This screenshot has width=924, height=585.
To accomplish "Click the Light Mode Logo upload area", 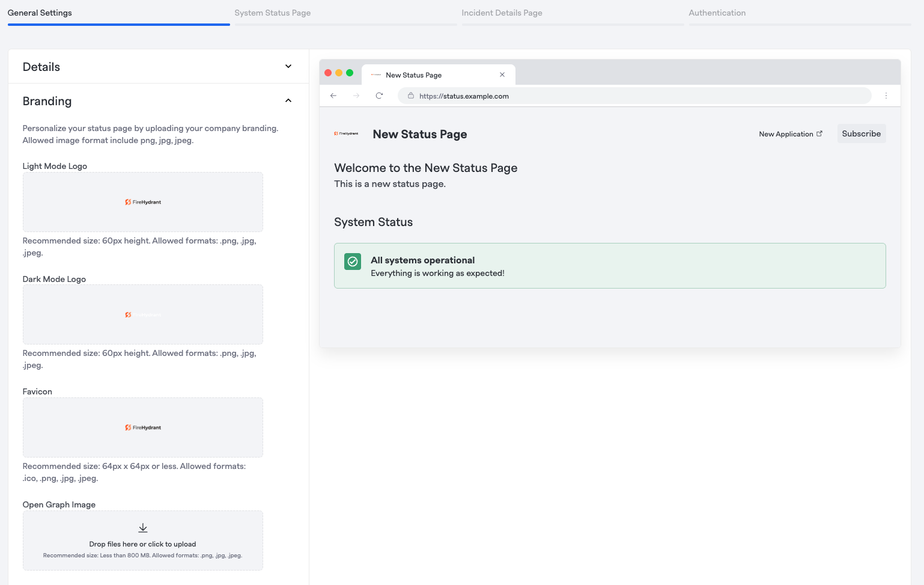I will (143, 202).
